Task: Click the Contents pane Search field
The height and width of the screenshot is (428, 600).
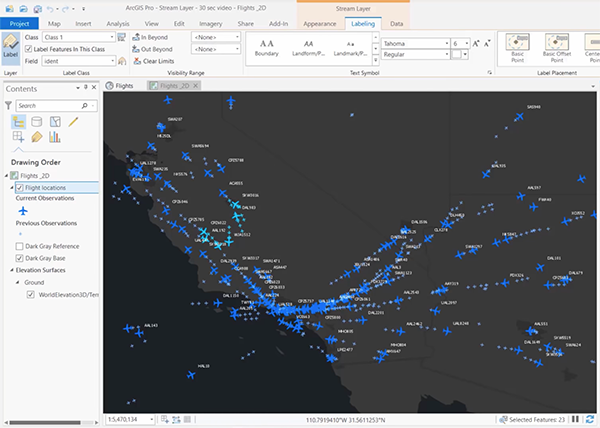Action: coord(56,106)
